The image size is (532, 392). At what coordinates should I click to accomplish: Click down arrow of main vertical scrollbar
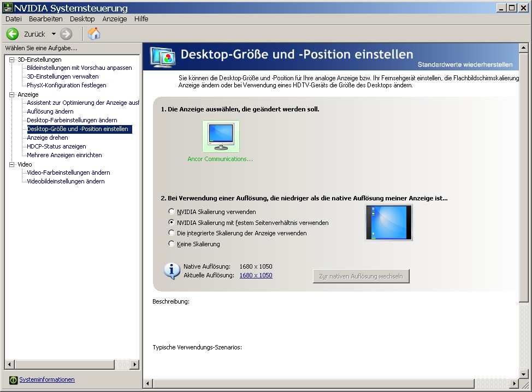(x=523, y=375)
